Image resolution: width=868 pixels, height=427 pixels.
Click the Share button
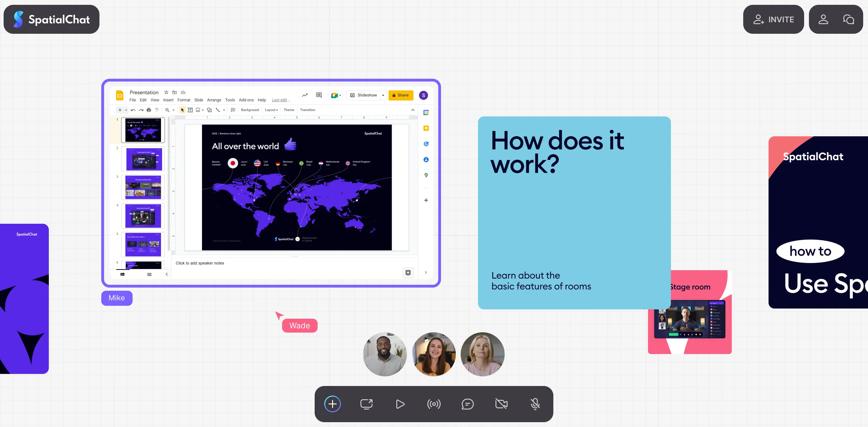pyautogui.click(x=401, y=95)
